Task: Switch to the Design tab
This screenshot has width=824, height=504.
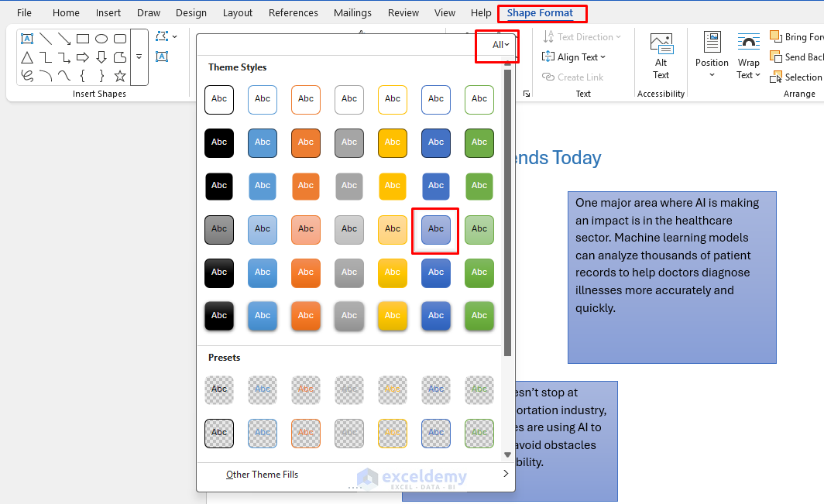Action: coord(191,12)
